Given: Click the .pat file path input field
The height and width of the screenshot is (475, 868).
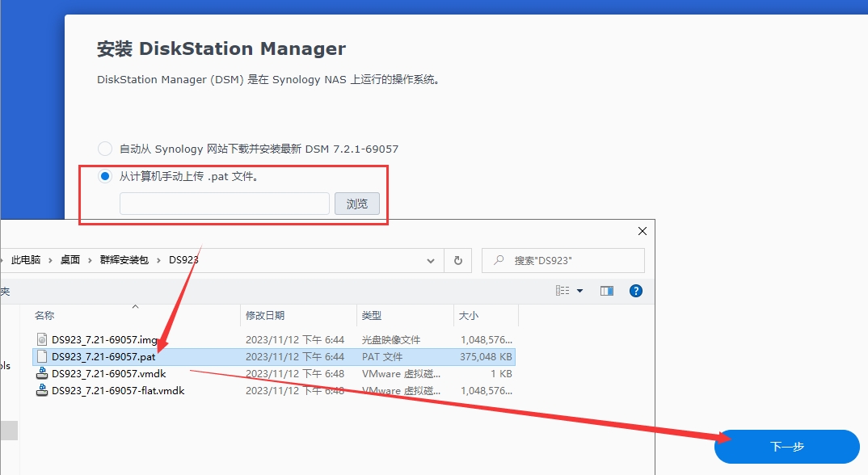Looking at the screenshot, I should [224, 204].
